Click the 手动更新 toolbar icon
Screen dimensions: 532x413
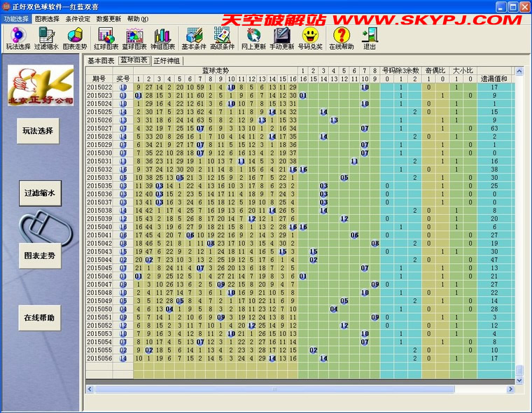click(281, 38)
